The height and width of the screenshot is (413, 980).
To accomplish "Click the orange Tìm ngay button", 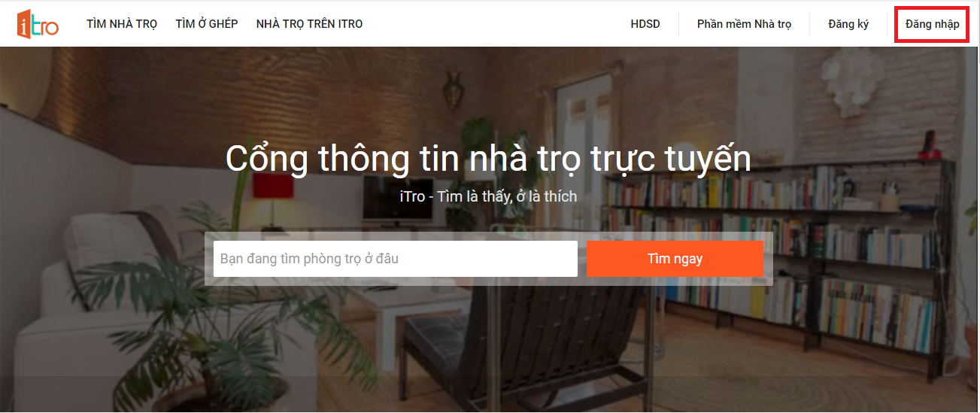I will tap(675, 259).
